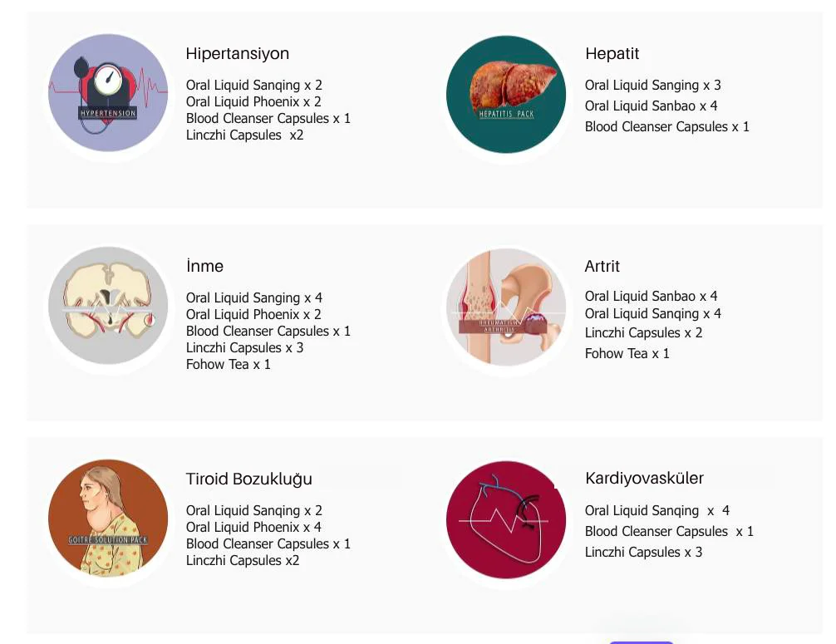Select Linczhi Capsules x 2 under Artrit

pyautogui.click(x=643, y=333)
